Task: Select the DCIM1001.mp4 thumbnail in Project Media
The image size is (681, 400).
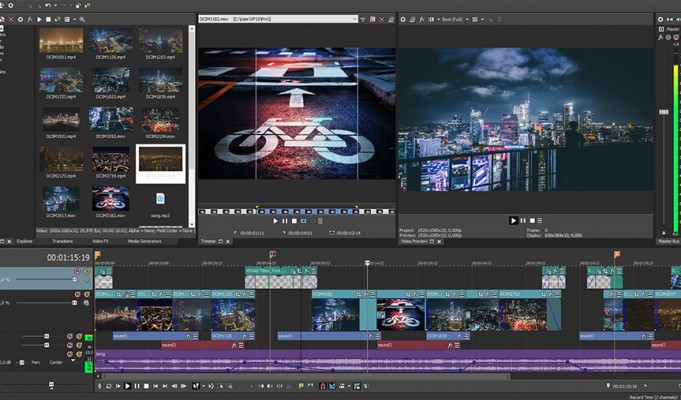Action: tap(60, 42)
